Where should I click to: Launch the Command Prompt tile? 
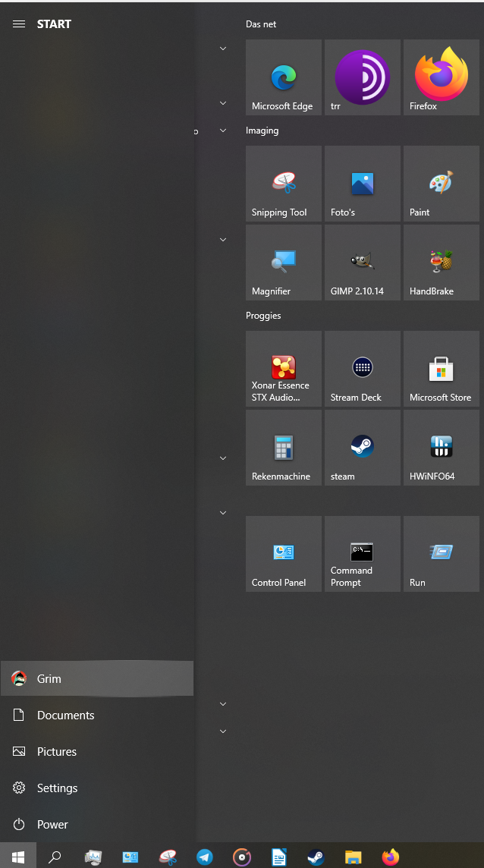coord(362,554)
